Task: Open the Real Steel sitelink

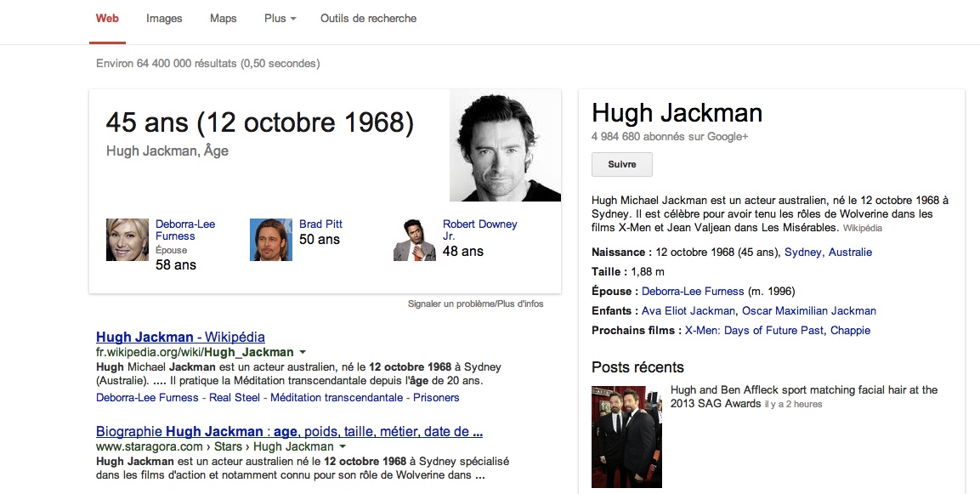Action: 235,398
